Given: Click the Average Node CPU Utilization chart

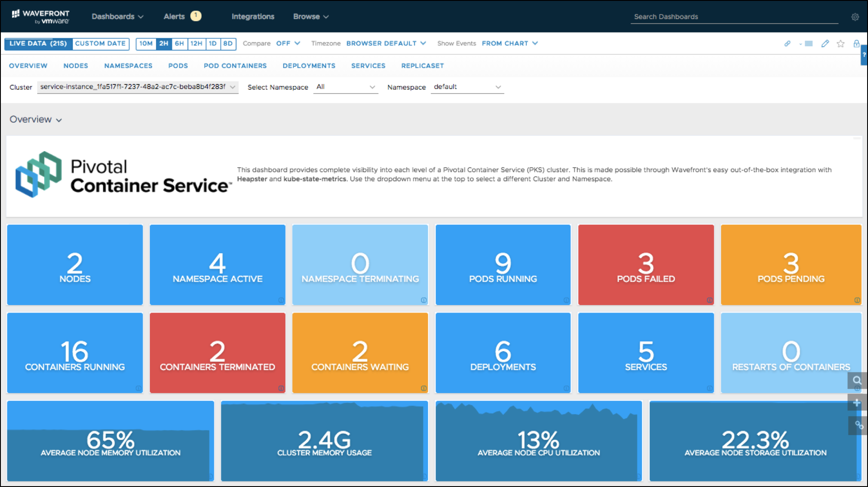Looking at the screenshot, I should 539,441.
